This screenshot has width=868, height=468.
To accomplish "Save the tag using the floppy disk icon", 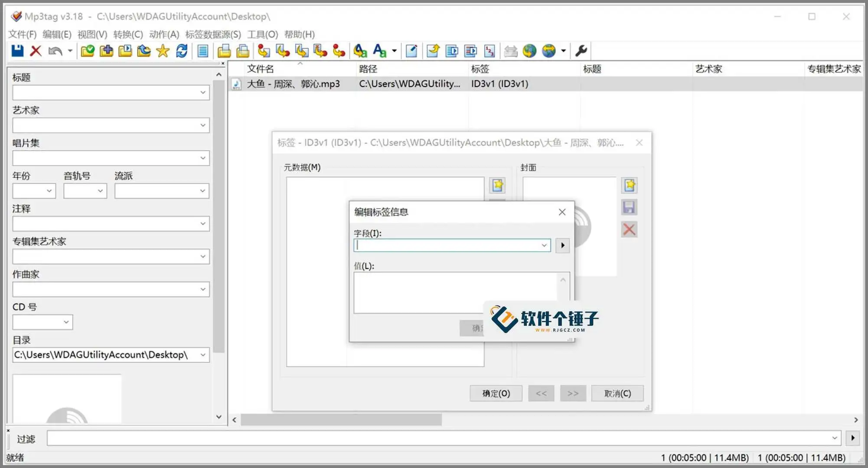I will click(x=16, y=51).
